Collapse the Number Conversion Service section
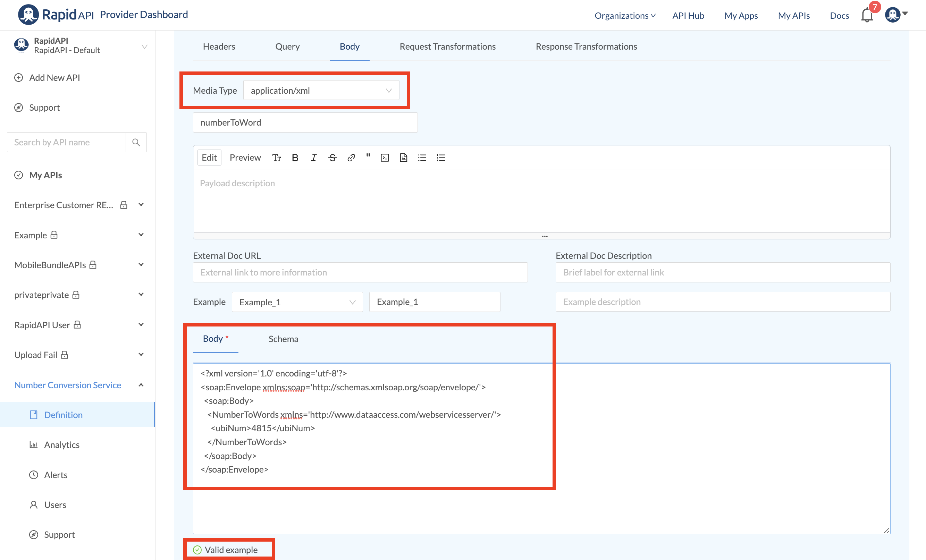The width and height of the screenshot is (926, 560). [141, 385]
